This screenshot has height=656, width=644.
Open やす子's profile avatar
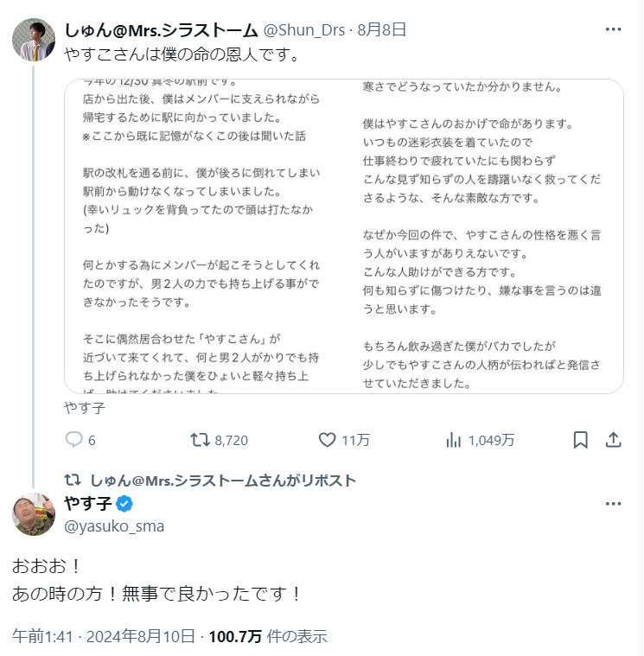tap(34, 514)
